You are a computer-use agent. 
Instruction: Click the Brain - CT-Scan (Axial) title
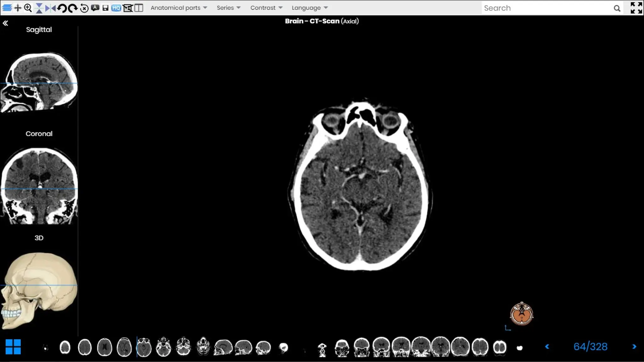click(322, 21)
